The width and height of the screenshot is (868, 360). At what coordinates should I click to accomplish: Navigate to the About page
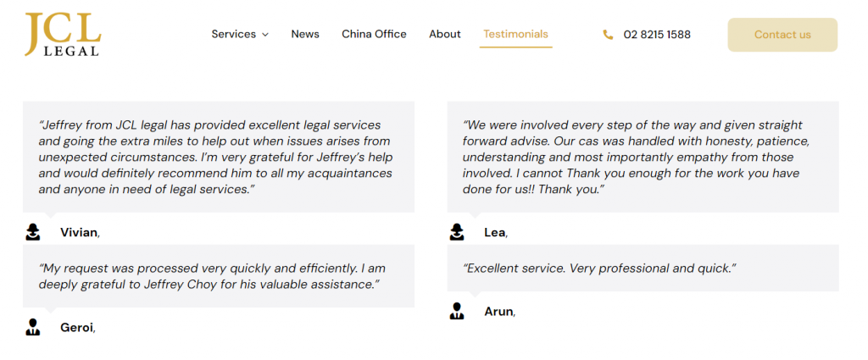(x=445, y=35)
